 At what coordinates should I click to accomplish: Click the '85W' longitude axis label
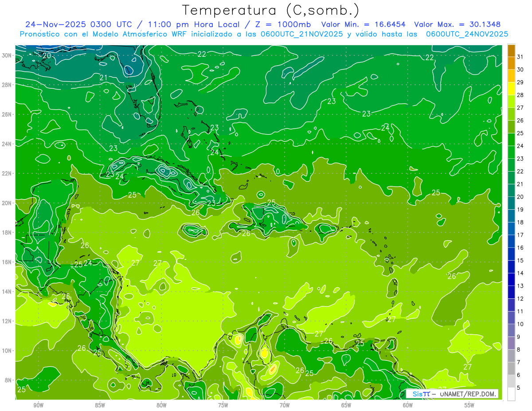[100, 405]
